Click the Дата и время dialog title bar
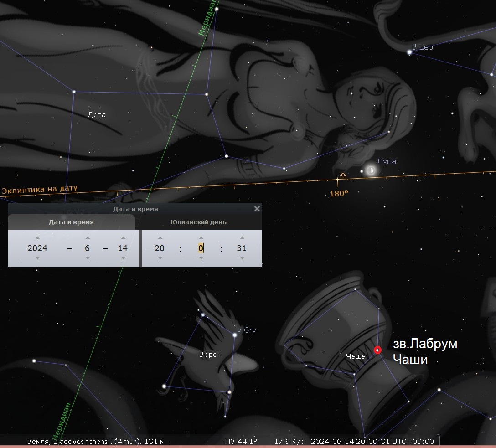The height and width of the screenshot is (448, 496). (135, 209)
